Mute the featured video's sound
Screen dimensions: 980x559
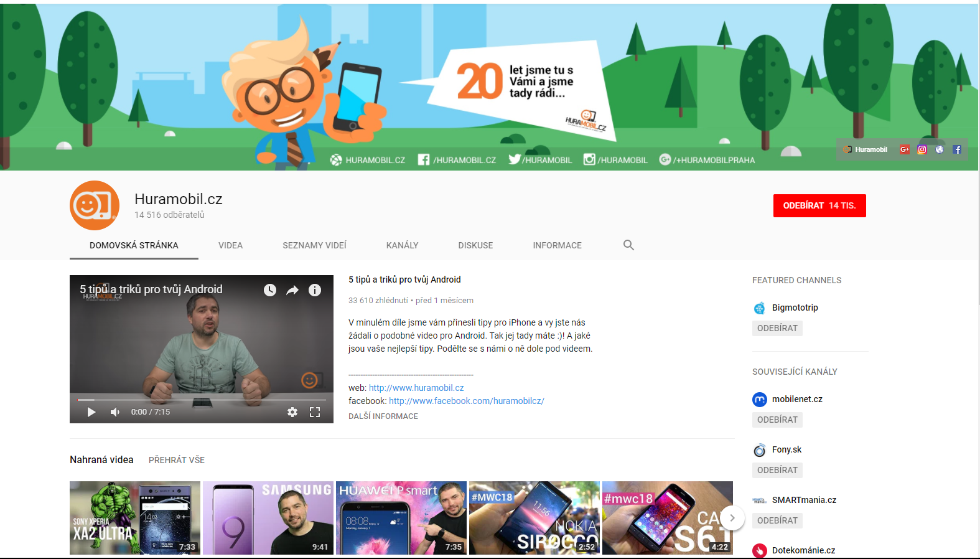pyautogui.click(x=114, y=412)
